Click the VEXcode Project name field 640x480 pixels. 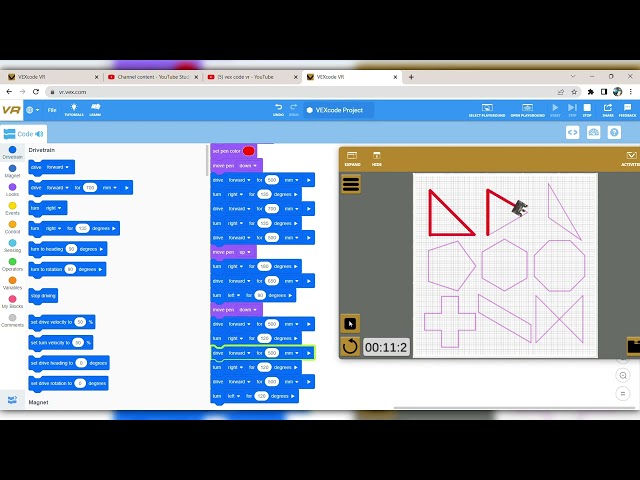coord(339,110)
